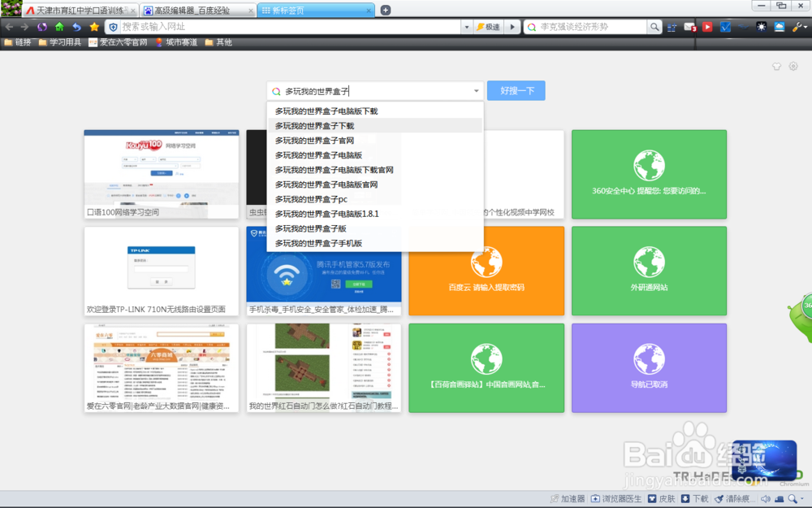Click the magnifier button in the toolbar search box

654,27
